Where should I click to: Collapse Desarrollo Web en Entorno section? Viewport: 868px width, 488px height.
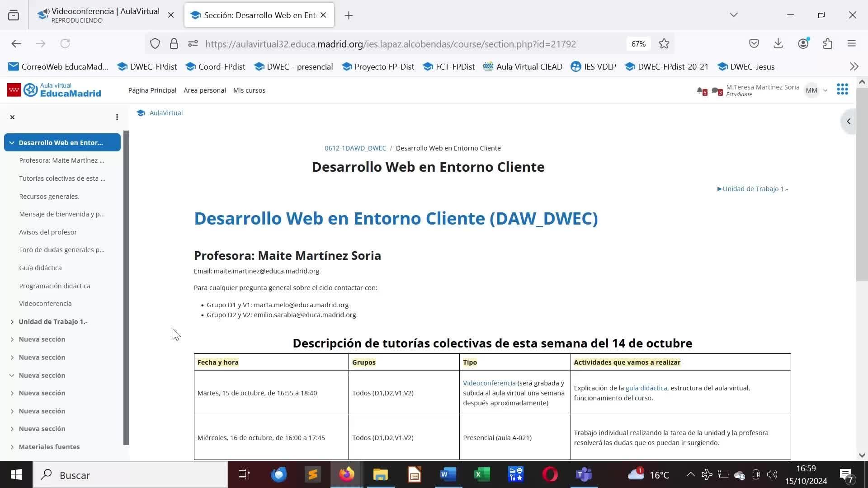coord(12,143)
